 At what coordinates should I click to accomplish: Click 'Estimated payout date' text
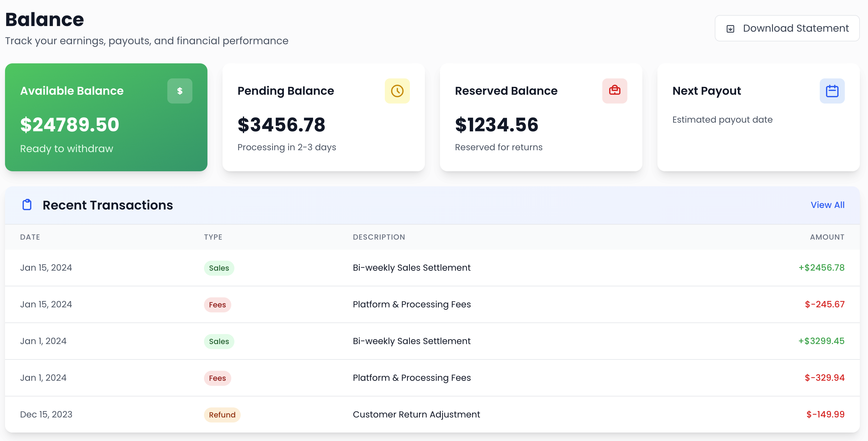(722, 120)
